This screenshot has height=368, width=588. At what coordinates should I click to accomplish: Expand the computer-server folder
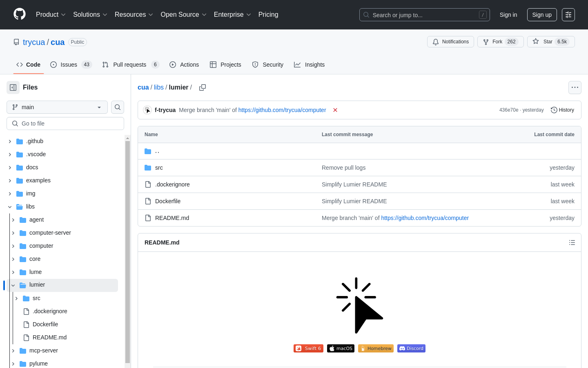tap(13, 233)
